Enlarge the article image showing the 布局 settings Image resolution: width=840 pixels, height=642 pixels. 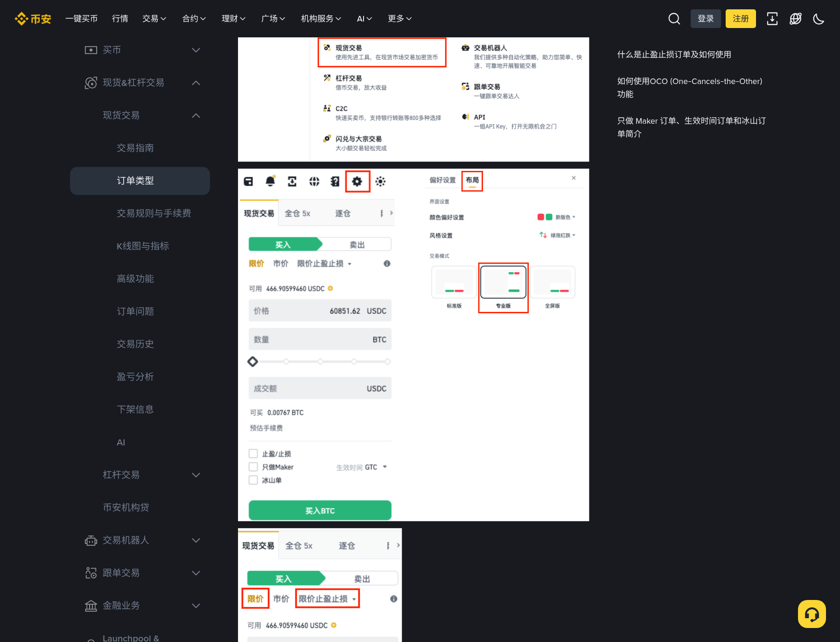pyautogui.click(x=413, y=345)
